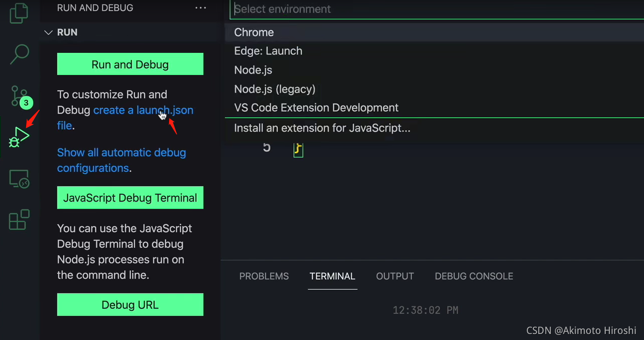Select VS Code Extension Development option
The image size is (644, 340).
point(434,108)
